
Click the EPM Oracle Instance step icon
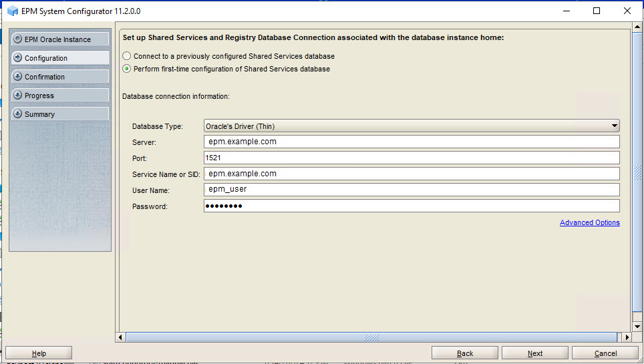point(17,39)
